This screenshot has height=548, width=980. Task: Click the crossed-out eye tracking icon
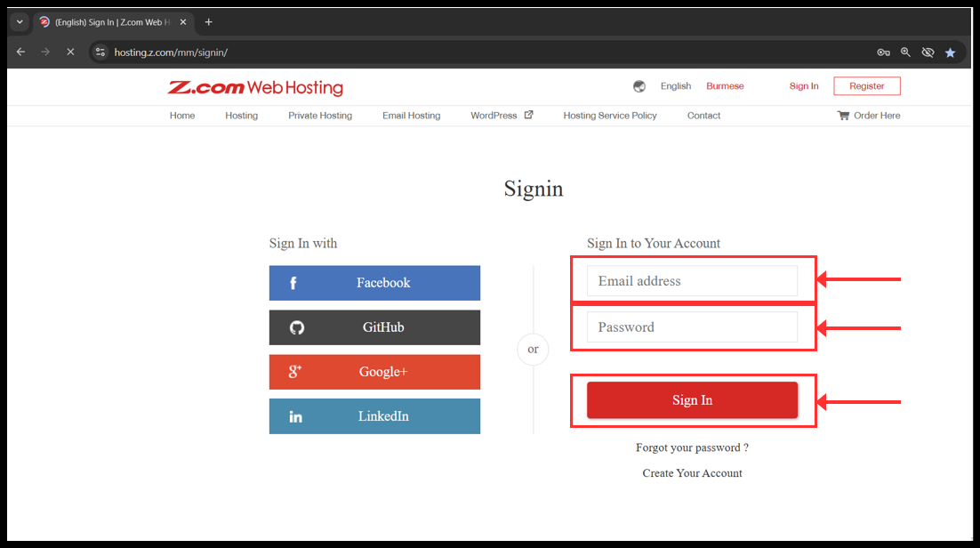tap(928, 52)
